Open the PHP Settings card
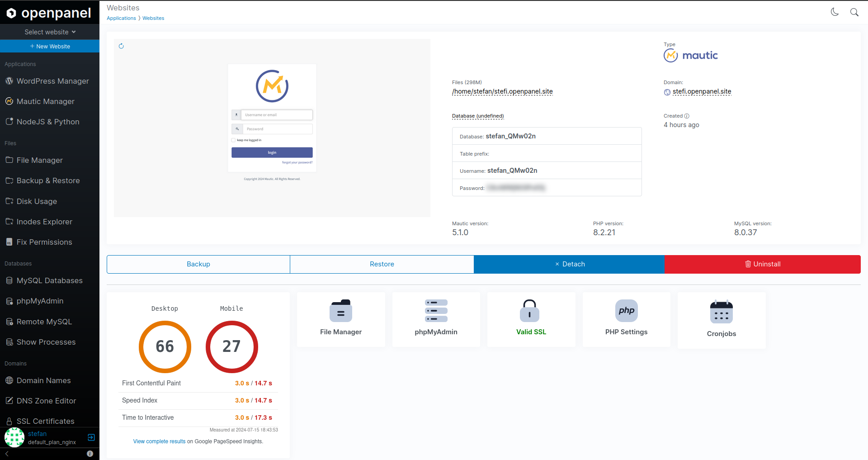 tap(626, 319)
